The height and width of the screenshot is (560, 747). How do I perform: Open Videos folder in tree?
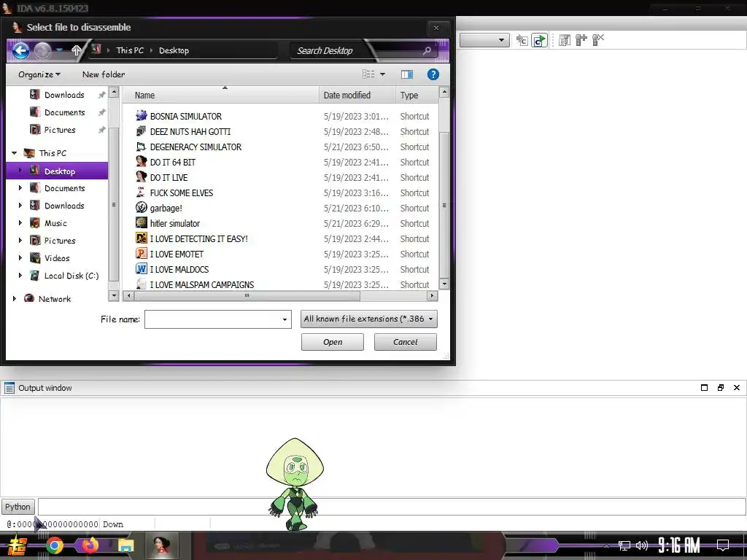click(57, 258)
